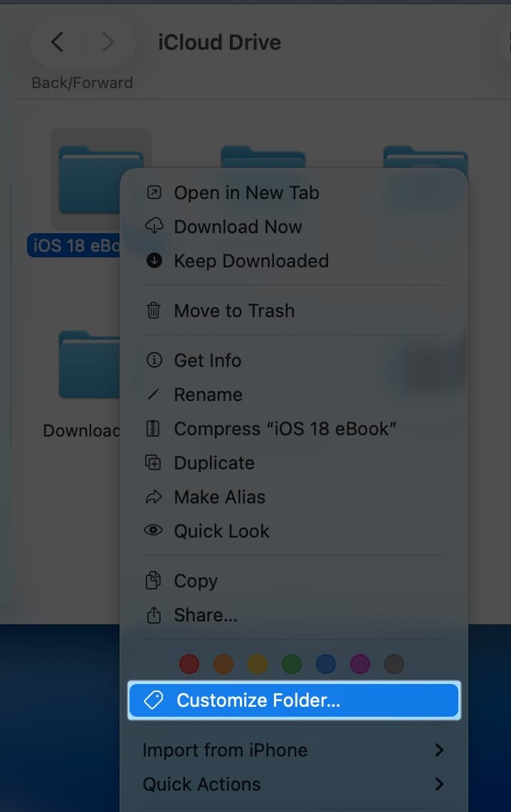The height and width of the screenshot is (812, 511).
Task: Apply the blue tag color
Action: (326, 664)
